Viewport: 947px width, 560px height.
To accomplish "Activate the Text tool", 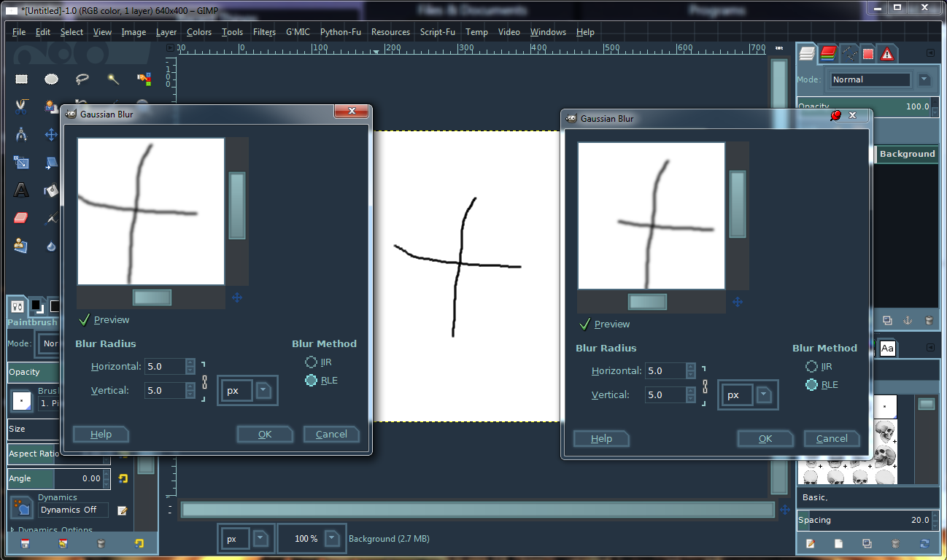I will [22, 190].
